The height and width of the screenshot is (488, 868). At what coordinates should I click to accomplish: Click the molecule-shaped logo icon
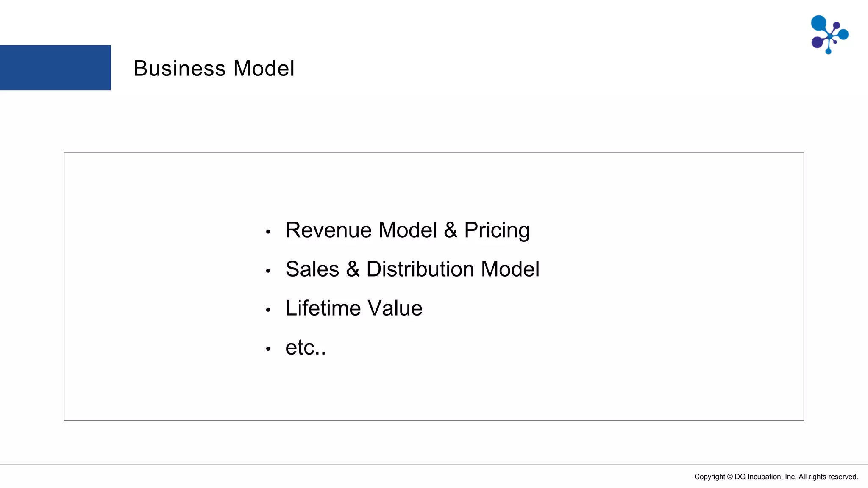click(x=829, y=35)
